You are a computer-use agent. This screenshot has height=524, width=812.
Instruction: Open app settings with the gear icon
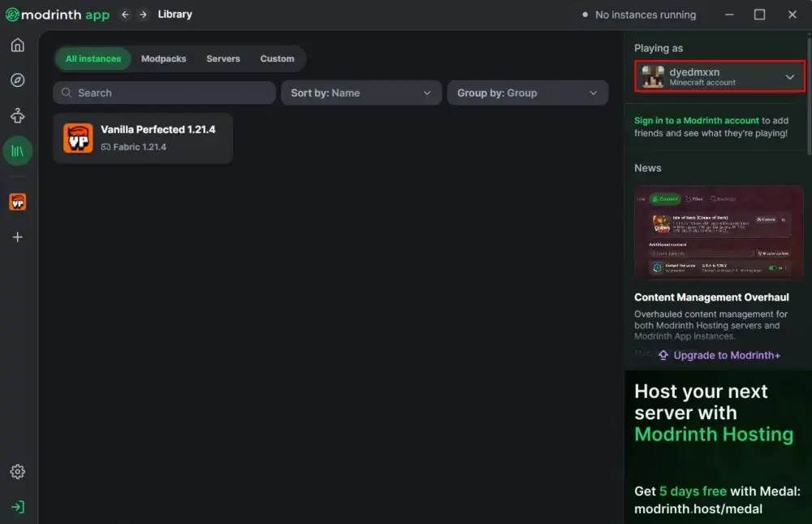18,471
